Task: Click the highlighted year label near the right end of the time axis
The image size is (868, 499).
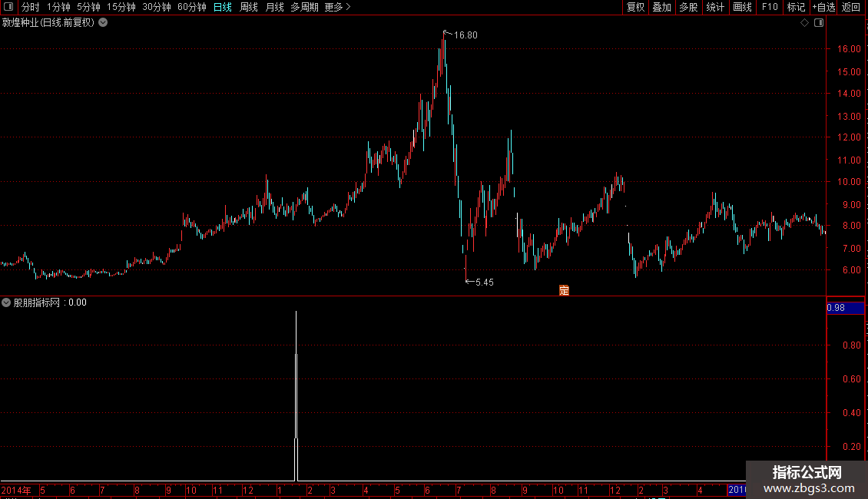Action: pos(737,490)
